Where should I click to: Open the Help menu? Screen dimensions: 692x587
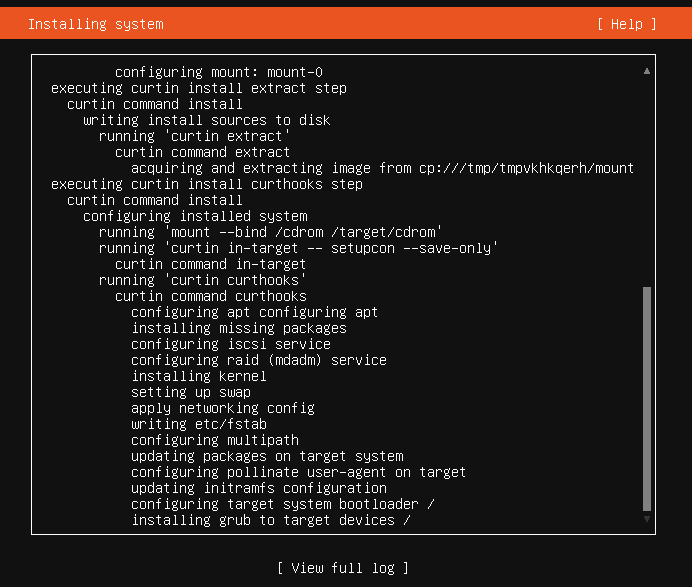pyautogui.click(x=627, y=24)
